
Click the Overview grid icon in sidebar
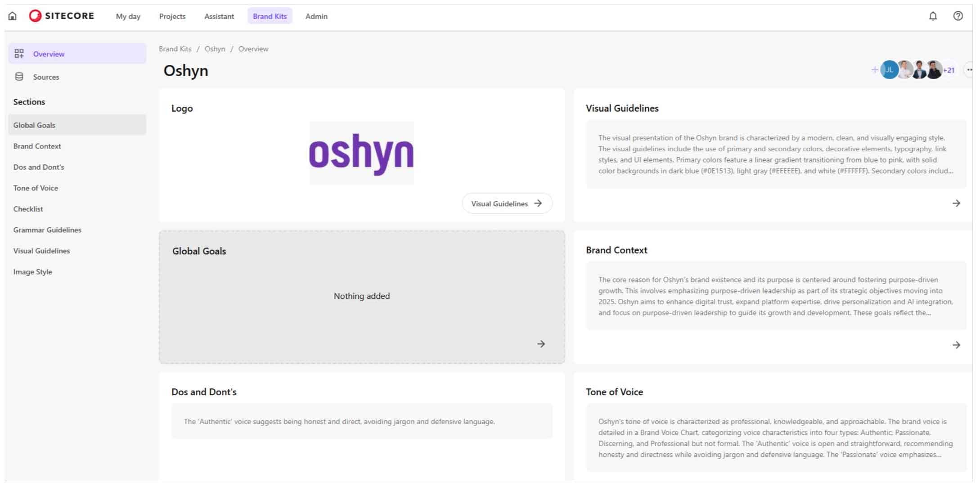[19, 53]
